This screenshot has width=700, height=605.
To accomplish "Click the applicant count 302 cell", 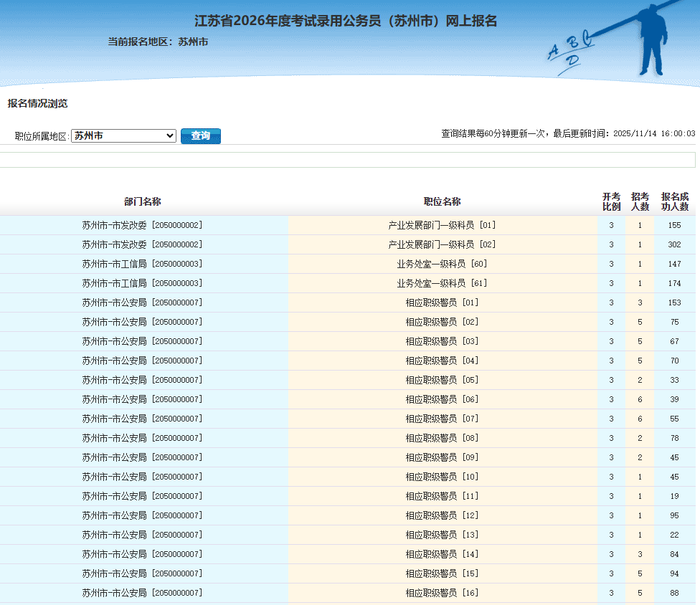I will (x=674, y=244).
